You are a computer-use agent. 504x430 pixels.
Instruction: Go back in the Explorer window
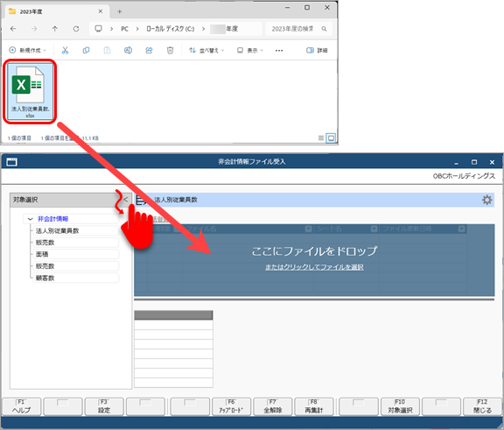click(x=13, y=29)
